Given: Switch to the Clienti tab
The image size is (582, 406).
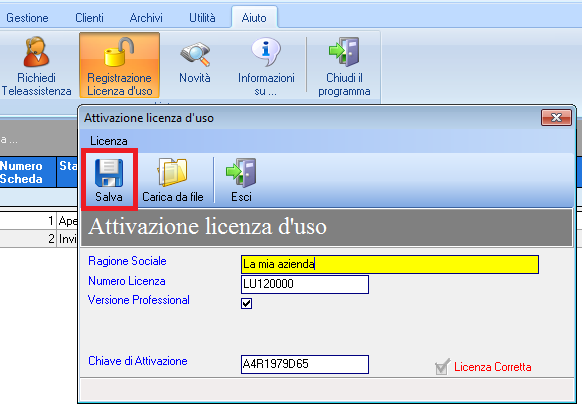Looking at the screenshot, I should pos(89,18).
